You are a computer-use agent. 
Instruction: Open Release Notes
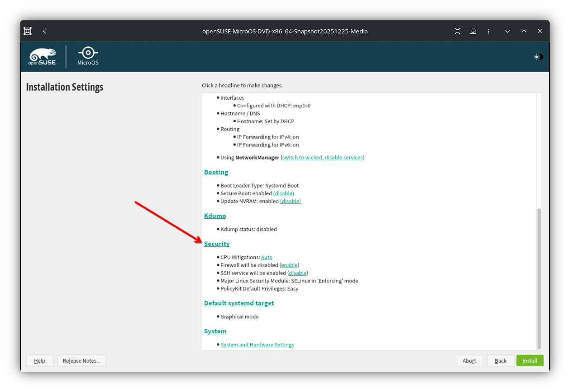(x=81, y=360)
